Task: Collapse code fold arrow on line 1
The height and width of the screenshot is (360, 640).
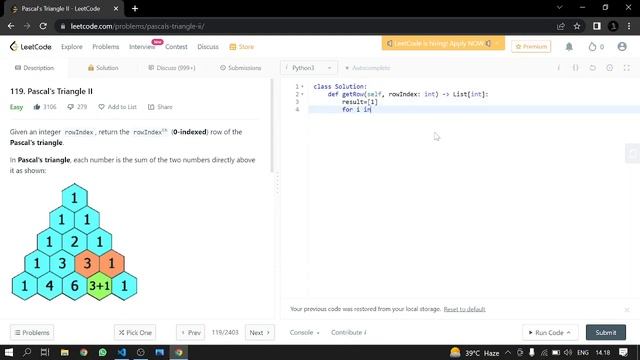Action: (302, 87)
